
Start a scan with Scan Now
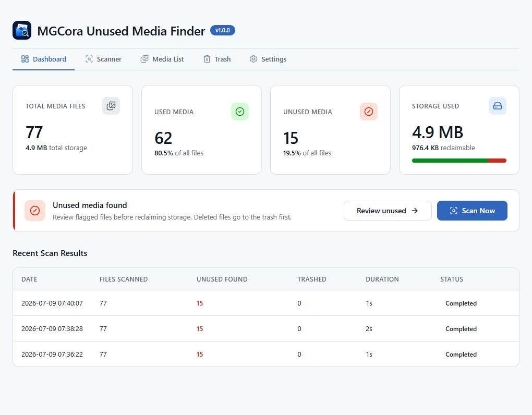(472, 211)
